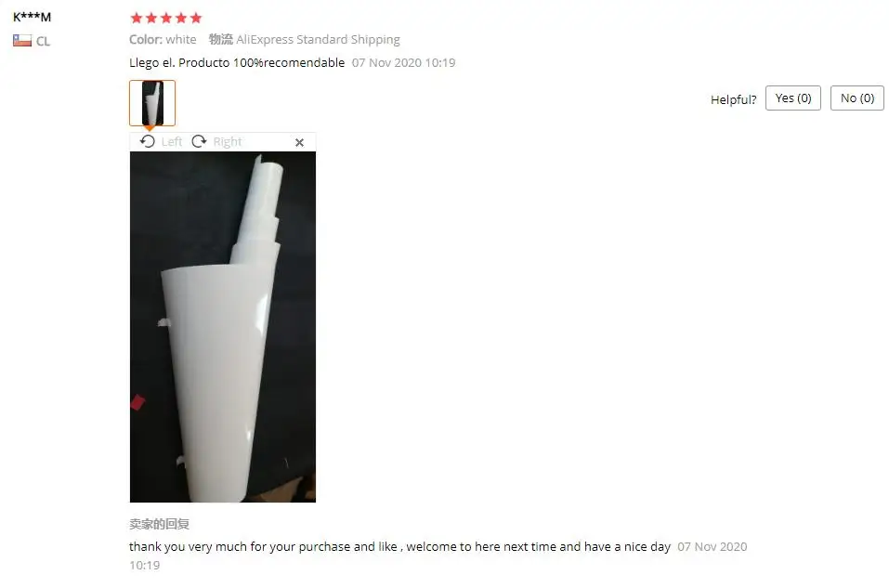Screen dimensions: 889x588
Task: Close the enlarged review photo viewer
Action: pos(299,142)
